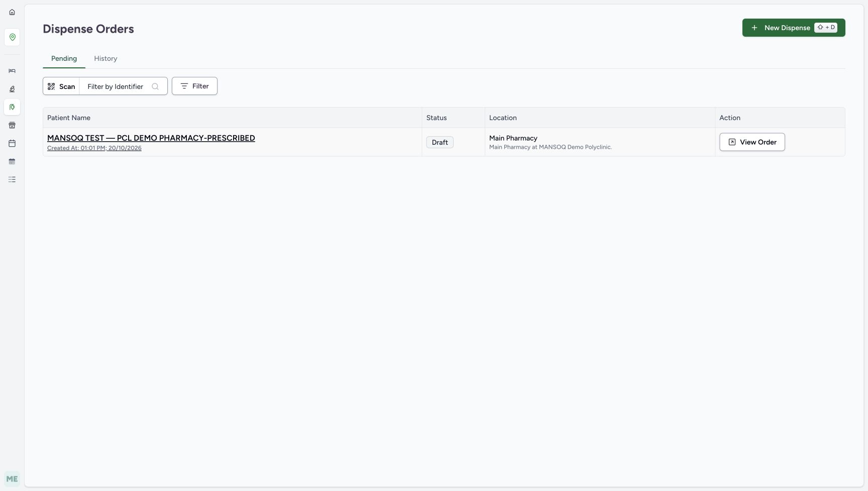The height and width of the screenshot is (491, 868).
Task: Click the Dispense Orders page heading
Action: (88, 29)
